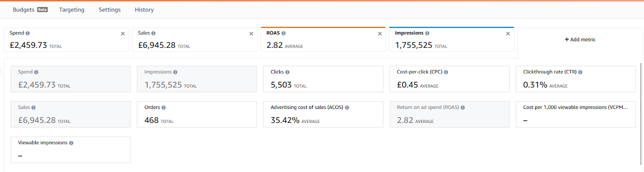644x172 pixels.
Task: Click info icon on Return on ad spend card
Action: [463, 108]
